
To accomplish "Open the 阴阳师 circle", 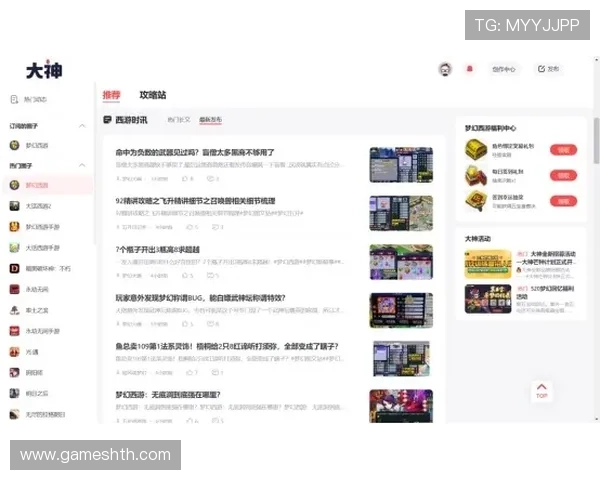I will pyautogui.click(x=26, y=372).
